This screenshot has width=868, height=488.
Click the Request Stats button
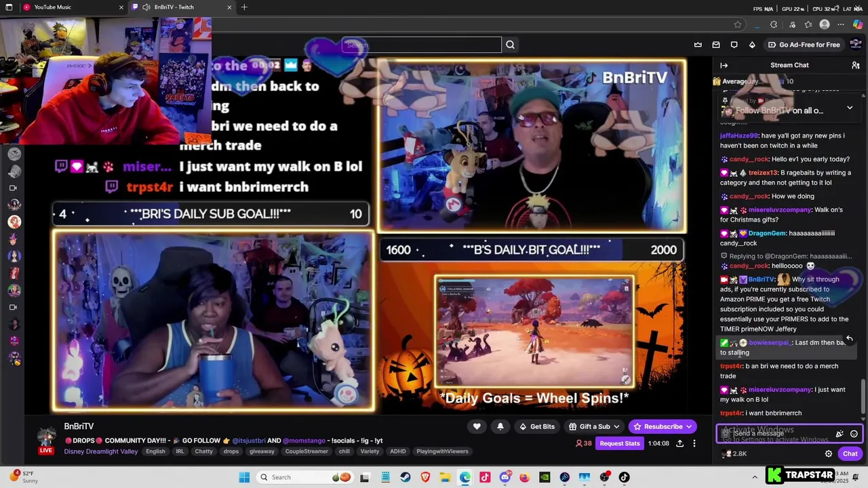coord(620,443)
